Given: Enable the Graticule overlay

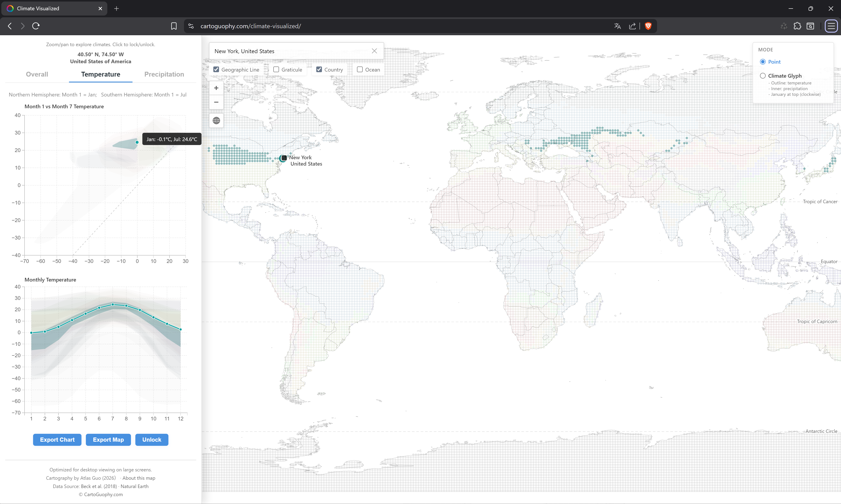Looking at the screenshot, I should click(x=276, y=69).
